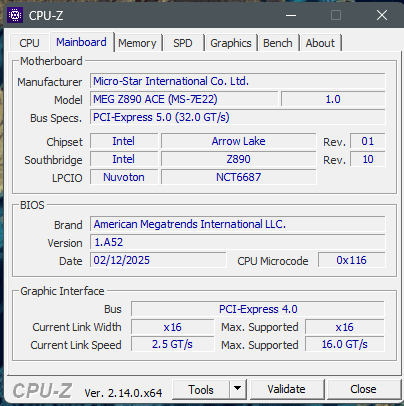Click the southbridge revision value 10
Image resolution: width=404 pixels, height=406 pixels.
click(368, 159)
